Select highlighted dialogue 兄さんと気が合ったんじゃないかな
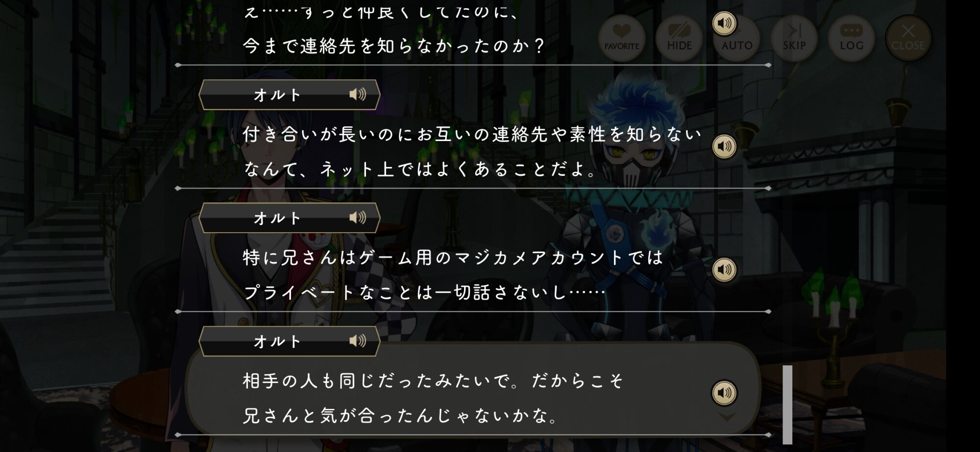Image resolution: width=980 pixels, height=452 pixels. click(400, 416)
